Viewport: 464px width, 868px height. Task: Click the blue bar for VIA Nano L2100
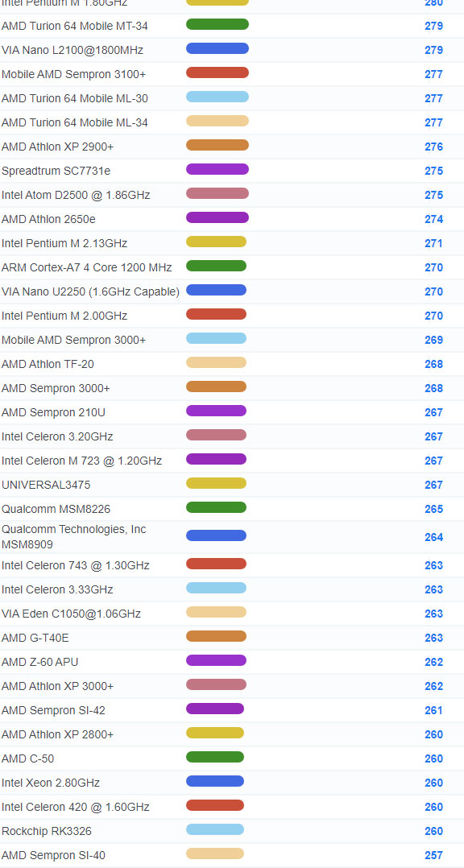tap(217, 48)
